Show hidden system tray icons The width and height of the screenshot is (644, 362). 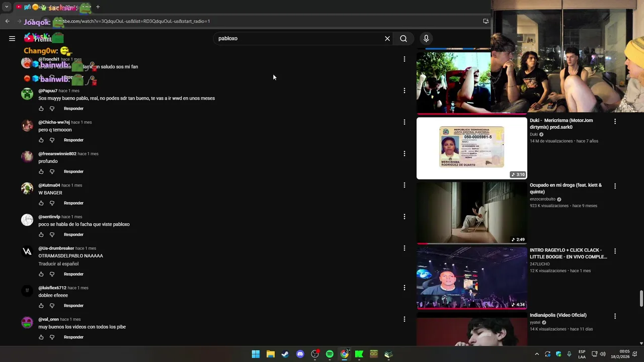pyautogui.click(x=536, y=354)
